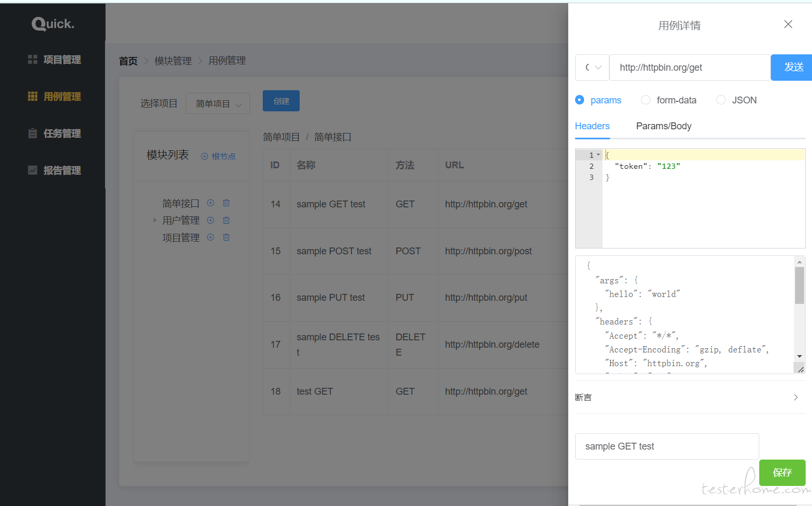
Task: Close the 用例详情 drawer
Action: click(x=788, y=24)
